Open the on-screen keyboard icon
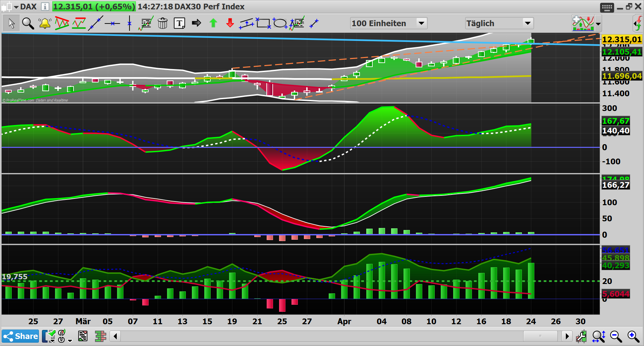This screenshot has height=346, width=644. click(607, 7)
